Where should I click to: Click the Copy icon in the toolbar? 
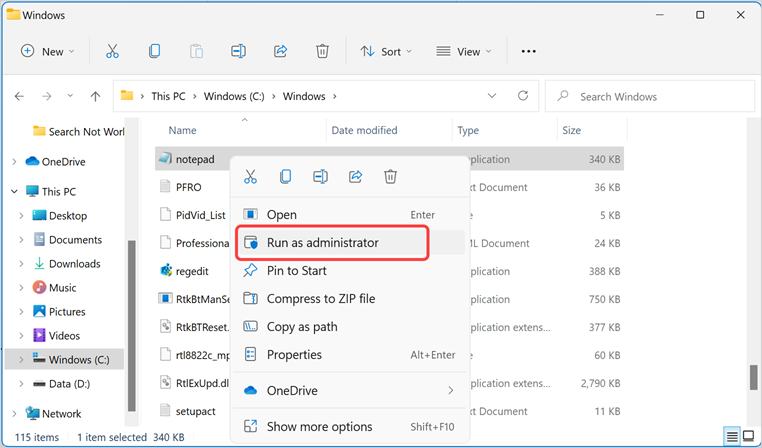tap(154, 51)
